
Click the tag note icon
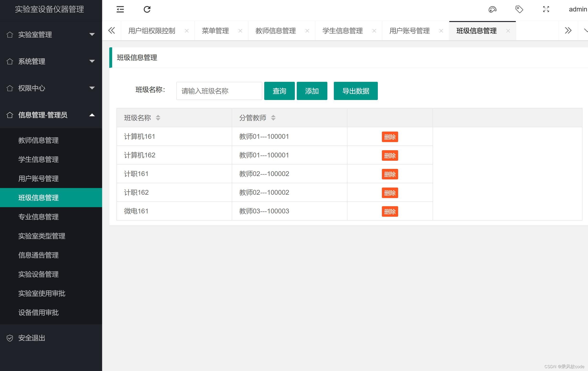519,9
